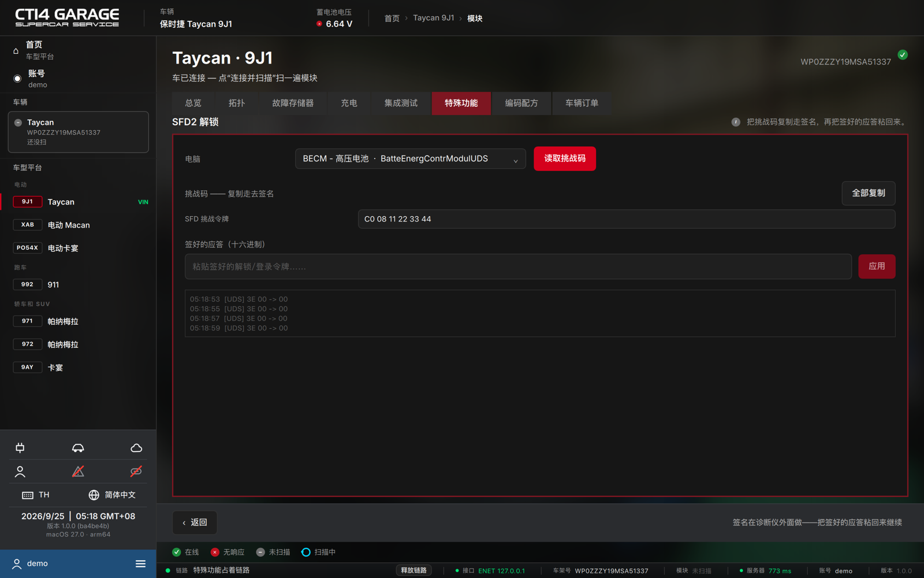Screen dimensions: 924x578
Task: Select the PO54X 电动卡宴 platform
Action: click(78, 248)
